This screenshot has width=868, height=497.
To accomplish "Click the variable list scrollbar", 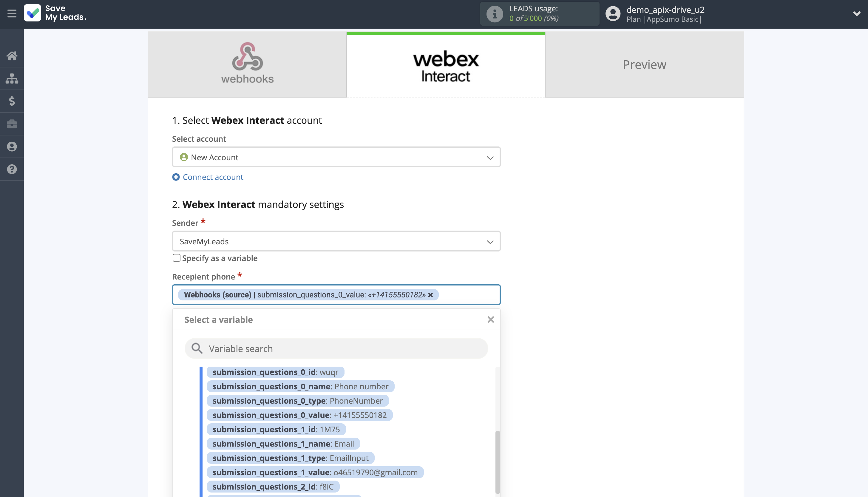I will click(498, 462).
